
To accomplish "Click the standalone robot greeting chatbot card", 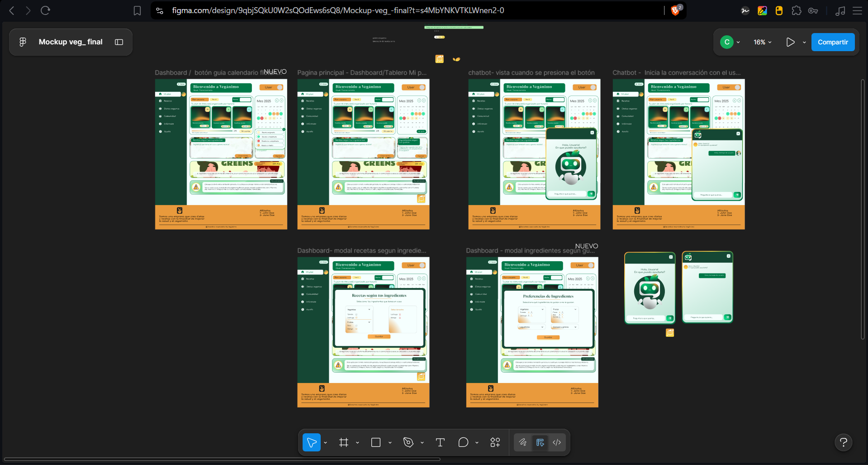I will coord(650,288).
